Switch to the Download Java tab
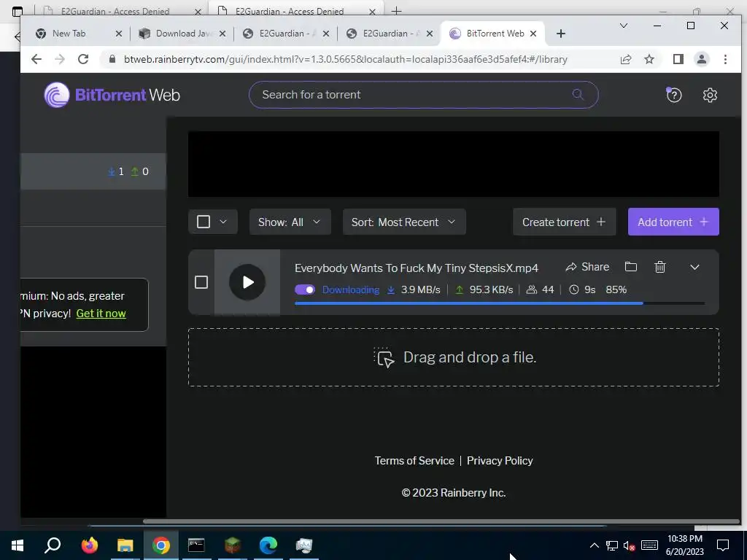 tap(183, 34)
